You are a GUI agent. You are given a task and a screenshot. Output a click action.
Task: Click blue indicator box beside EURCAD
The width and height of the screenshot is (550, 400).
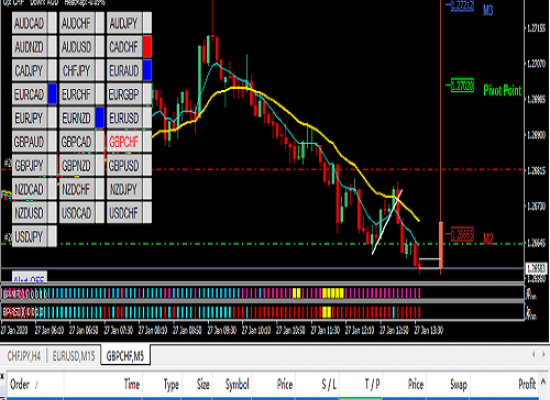(x=52, y=94)
